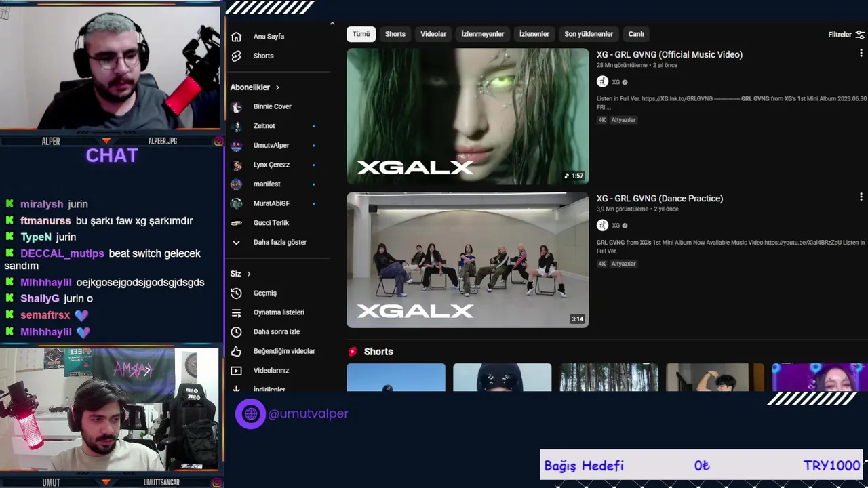Click chat username ftmanurss

click(45, 220)
